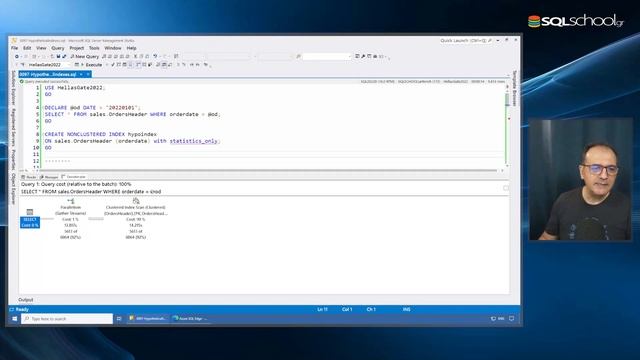The height and width of the screenshot is (360, 640).
Task: Select the Parallelism Gather Streams operator
Action: click(71, 218)
